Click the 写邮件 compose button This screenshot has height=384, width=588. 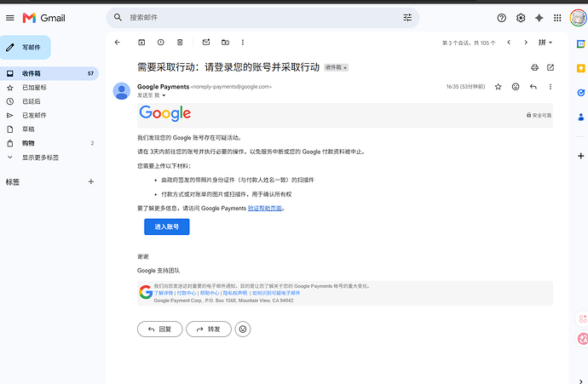coord(25,47)
